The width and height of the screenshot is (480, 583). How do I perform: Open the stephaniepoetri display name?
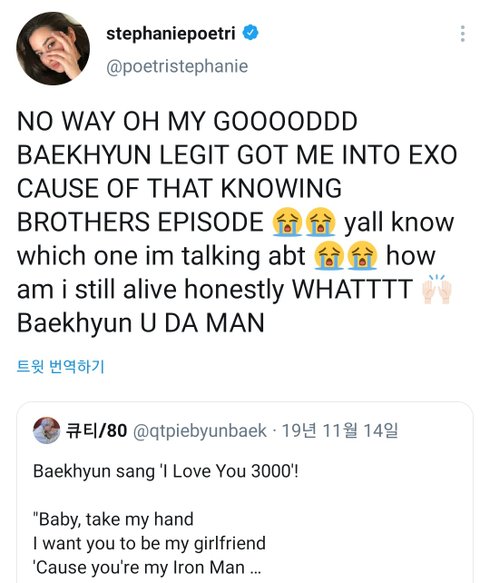tap(171, 33)
